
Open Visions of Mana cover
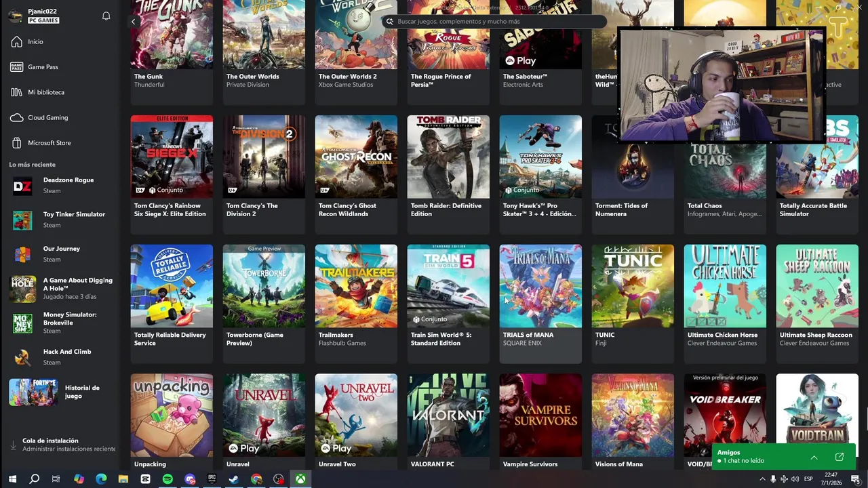pos(633,415)
